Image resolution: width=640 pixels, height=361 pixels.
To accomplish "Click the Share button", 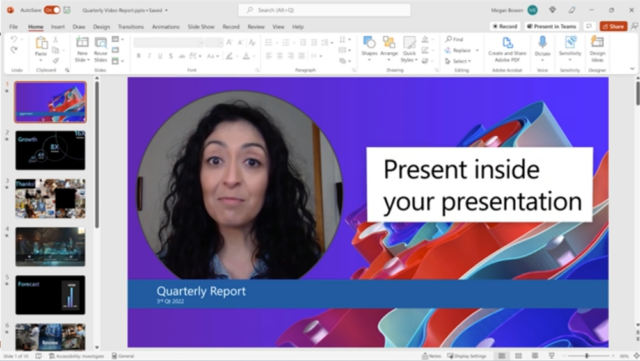I will click(613, 27).
